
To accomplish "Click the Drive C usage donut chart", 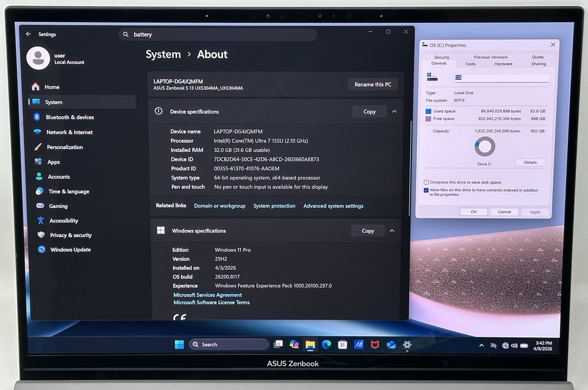I will pyautogui.click(x=485, y=147).
